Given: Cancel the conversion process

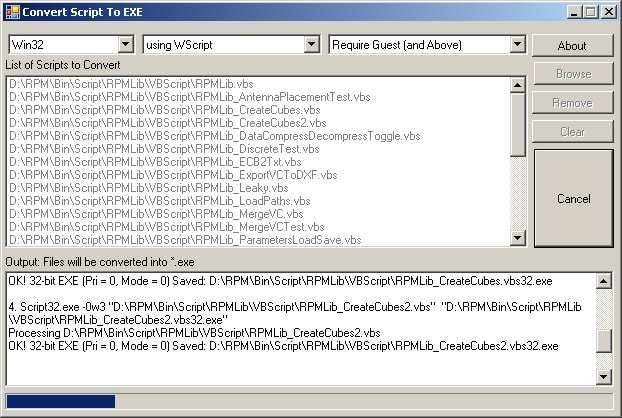Looking at the screenshot, I should pos(574,198).
